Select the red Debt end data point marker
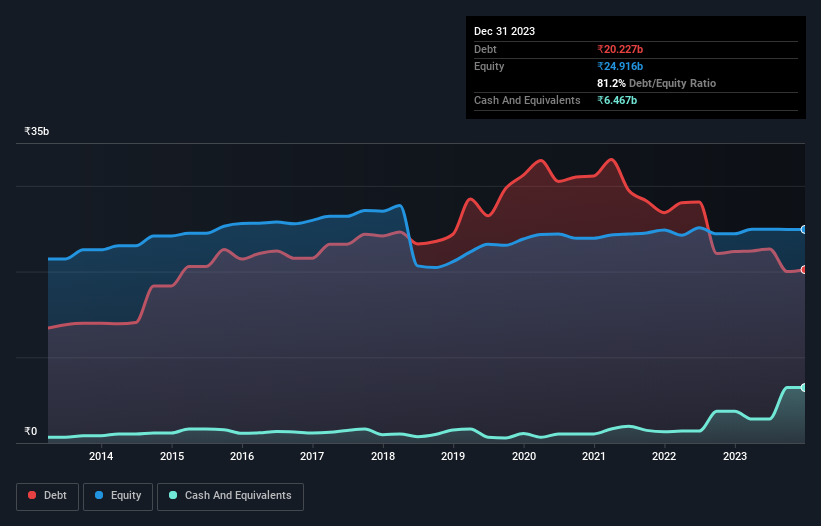 804,270
